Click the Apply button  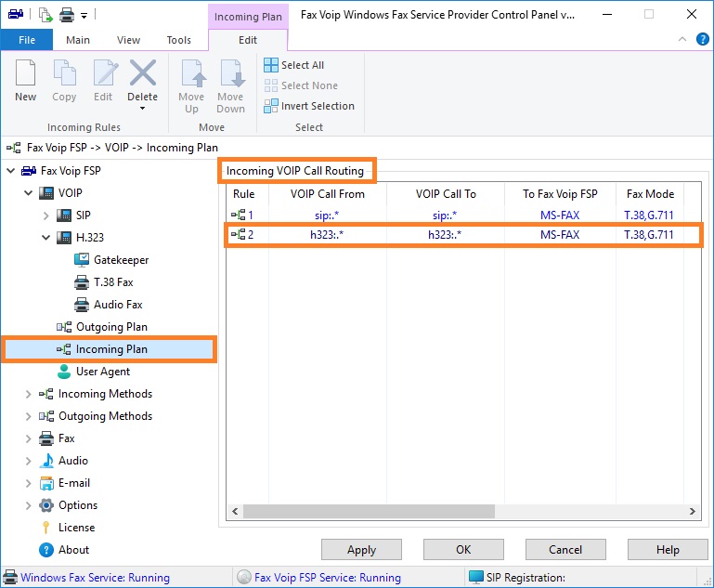[361, 550]
